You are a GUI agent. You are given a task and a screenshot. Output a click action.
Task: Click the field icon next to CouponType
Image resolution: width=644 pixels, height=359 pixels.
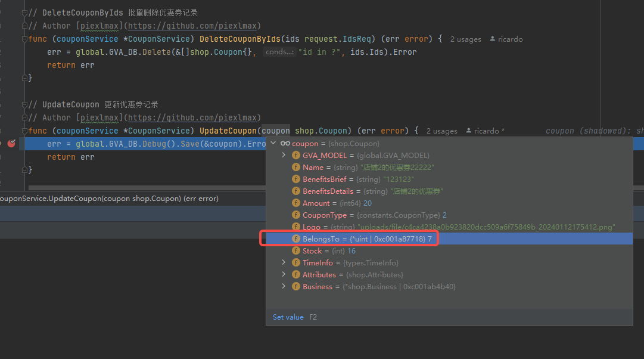(296, 215)
